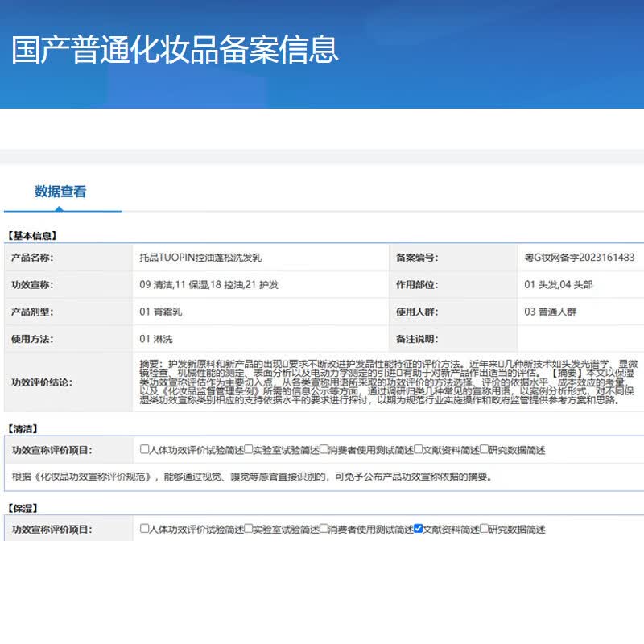Viewport: 644px width, 644px height.
Task: Click 功效宣称评价项目 label in 保湿 section
Action: coord(52,530)
